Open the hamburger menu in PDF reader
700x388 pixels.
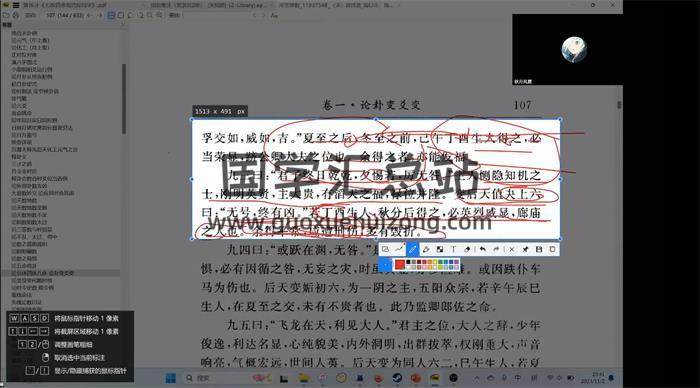(x=16, y=5)
